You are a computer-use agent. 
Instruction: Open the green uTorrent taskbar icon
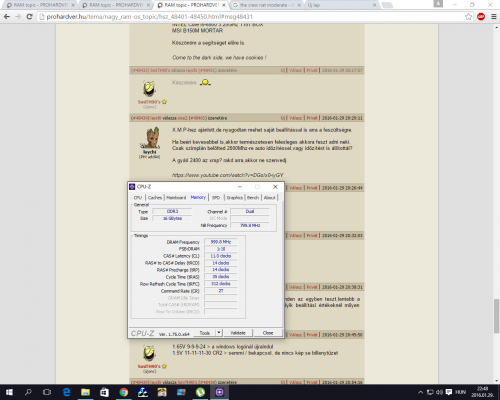click(200, 392)
